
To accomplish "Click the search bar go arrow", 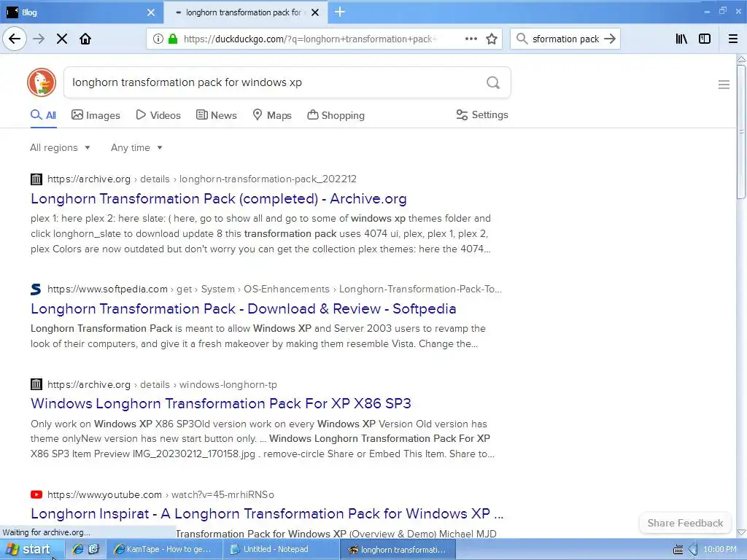I will 610,39.
